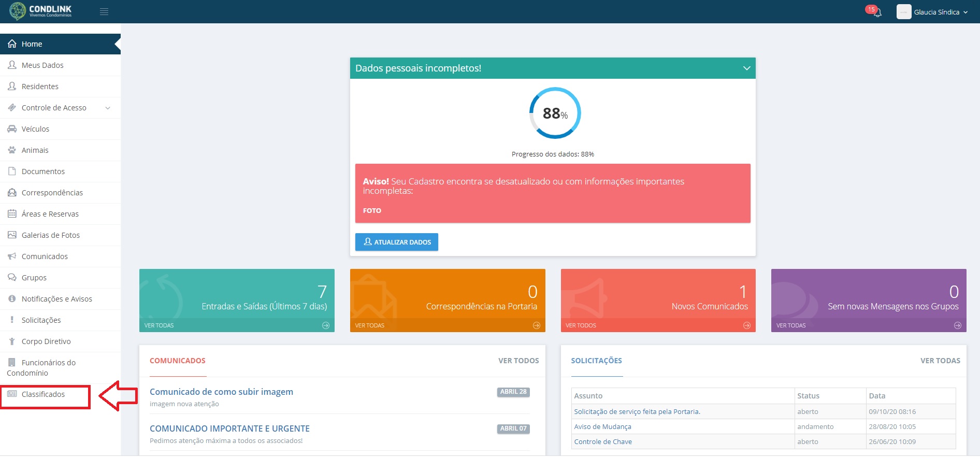Open Solicitação de serviço feita pela Portaria
980x457 pixels.
(x=637, y=411)
